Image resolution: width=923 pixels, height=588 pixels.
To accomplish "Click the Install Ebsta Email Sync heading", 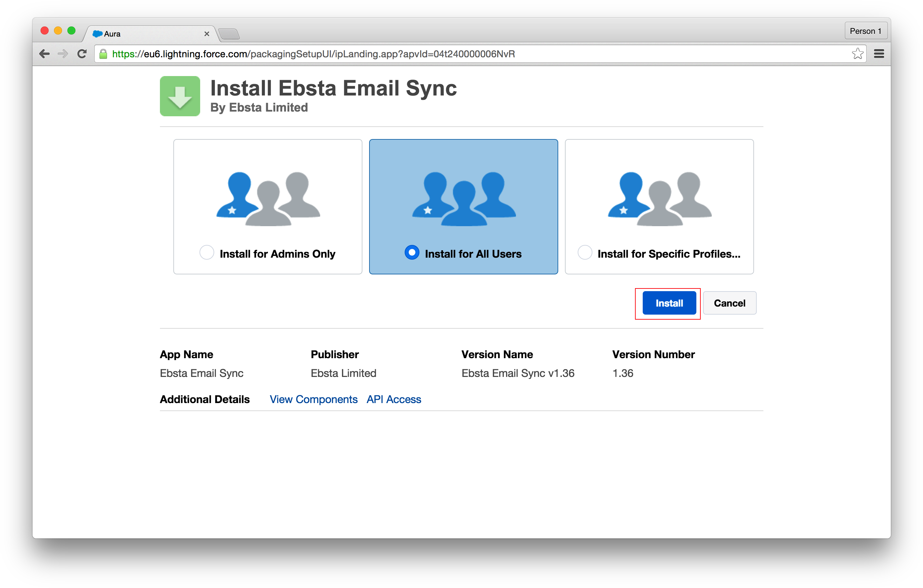I will (x=334, y=88).
